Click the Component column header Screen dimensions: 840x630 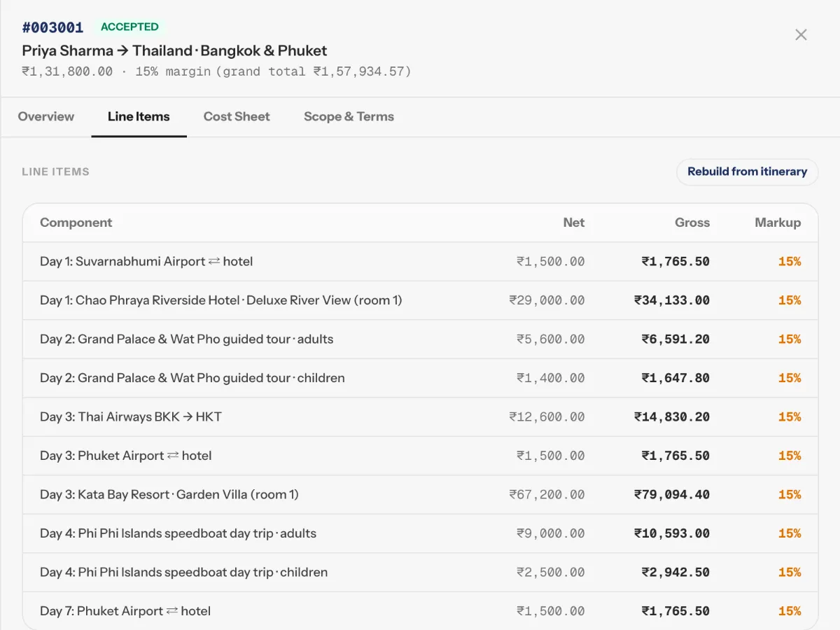click(x=76, y=223)
